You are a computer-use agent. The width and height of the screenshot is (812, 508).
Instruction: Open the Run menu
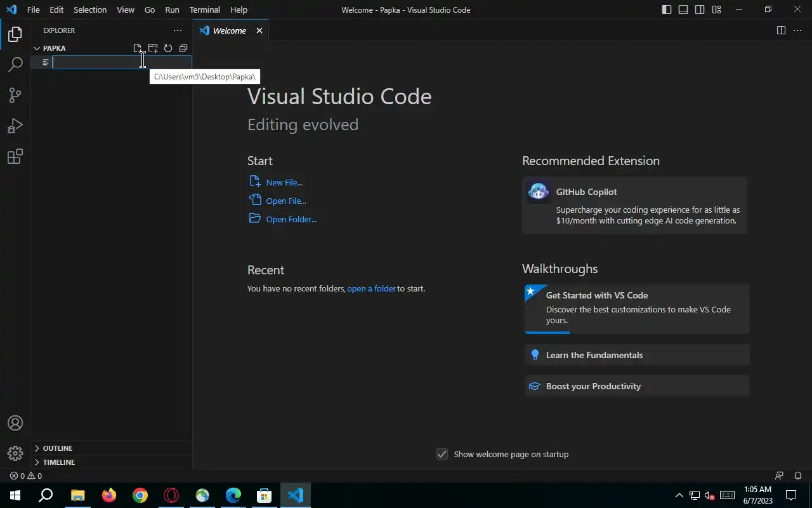(172, 10)
